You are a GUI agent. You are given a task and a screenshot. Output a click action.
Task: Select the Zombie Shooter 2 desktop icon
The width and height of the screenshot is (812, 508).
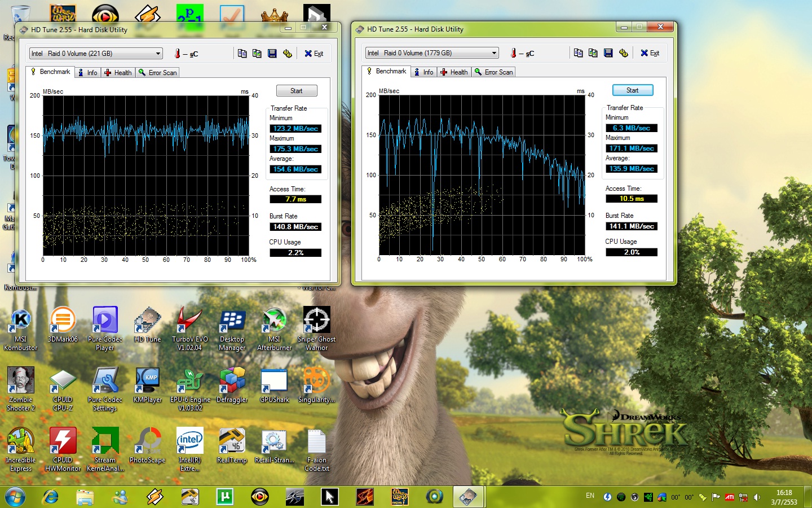click(21, 389)
